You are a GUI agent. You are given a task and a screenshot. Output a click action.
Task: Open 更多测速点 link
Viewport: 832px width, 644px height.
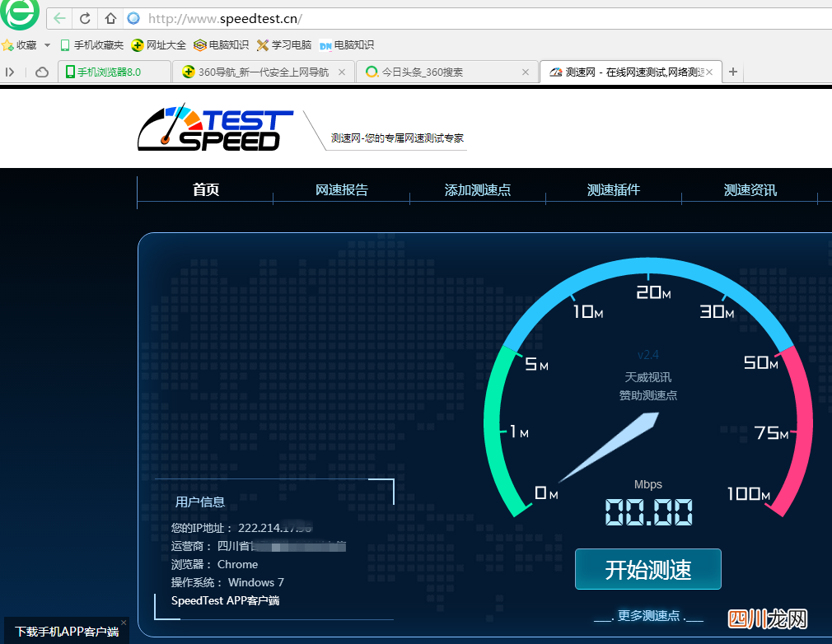coord(648,616)
